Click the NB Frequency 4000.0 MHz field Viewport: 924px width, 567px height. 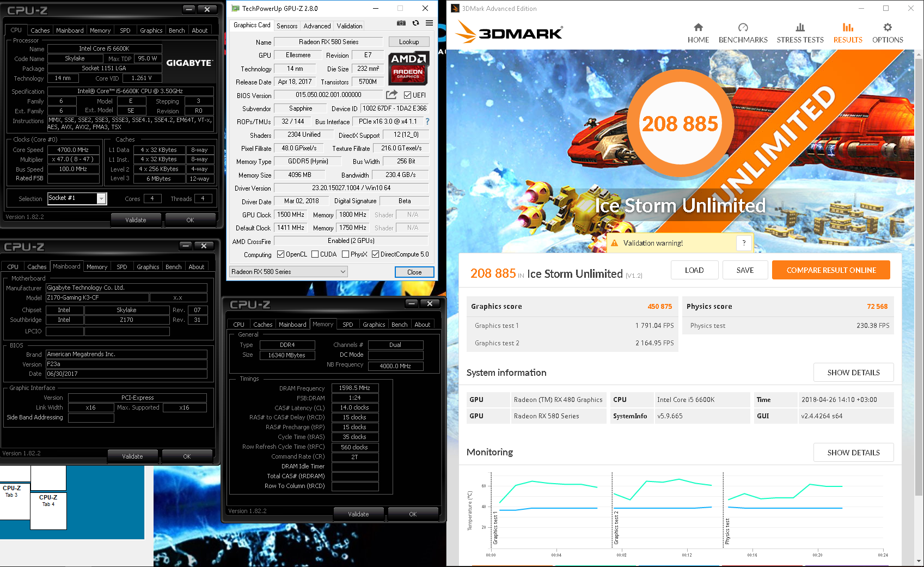[395, 366]
